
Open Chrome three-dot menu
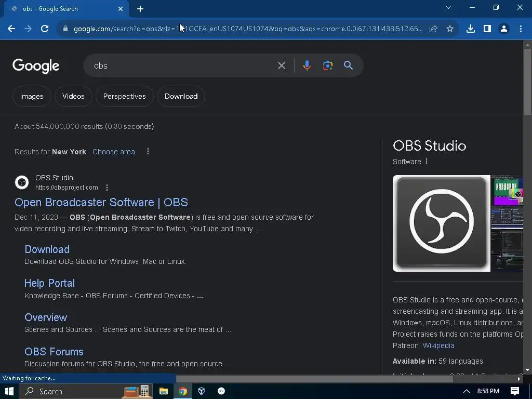(x=521, y=29)
